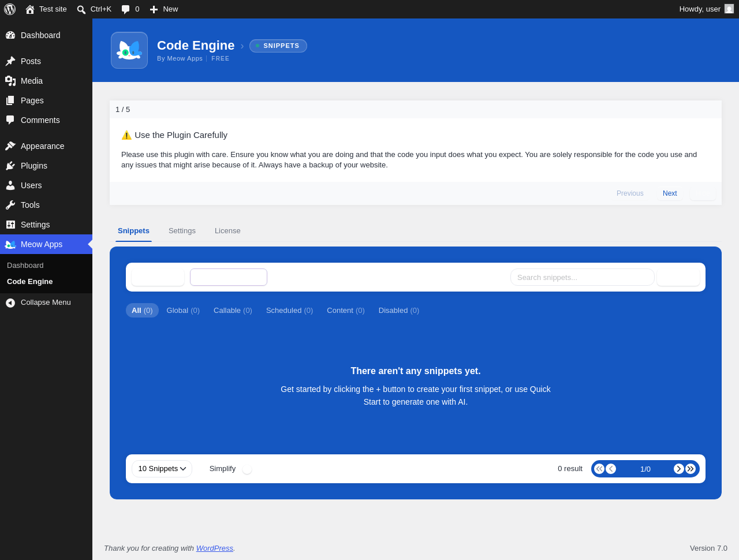Image resolution: width=739 pixels, height=560 pixels.
Task: Click the Code Engine cat logo
Action: tap(129, 50)
